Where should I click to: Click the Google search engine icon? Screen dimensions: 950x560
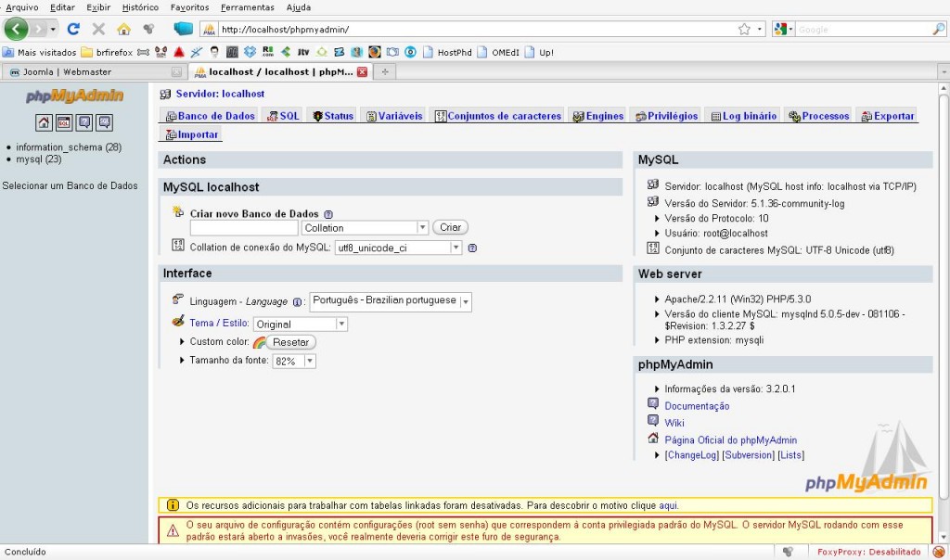coord(779,29)
